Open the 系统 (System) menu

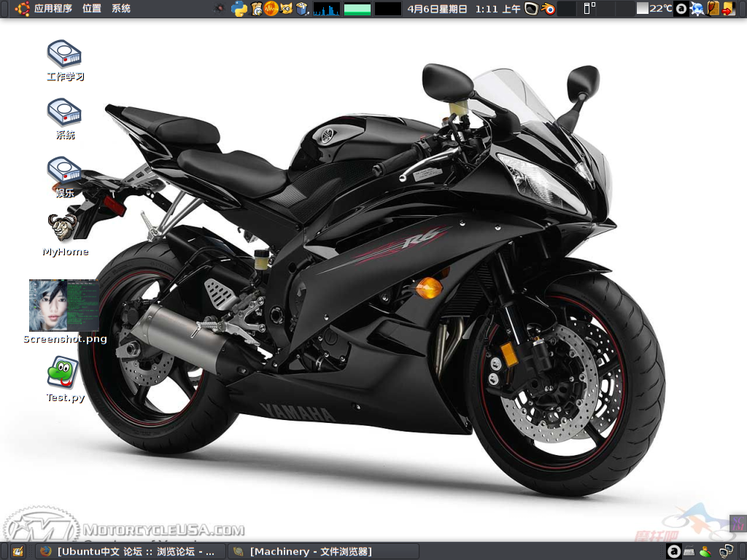[121, 9]
